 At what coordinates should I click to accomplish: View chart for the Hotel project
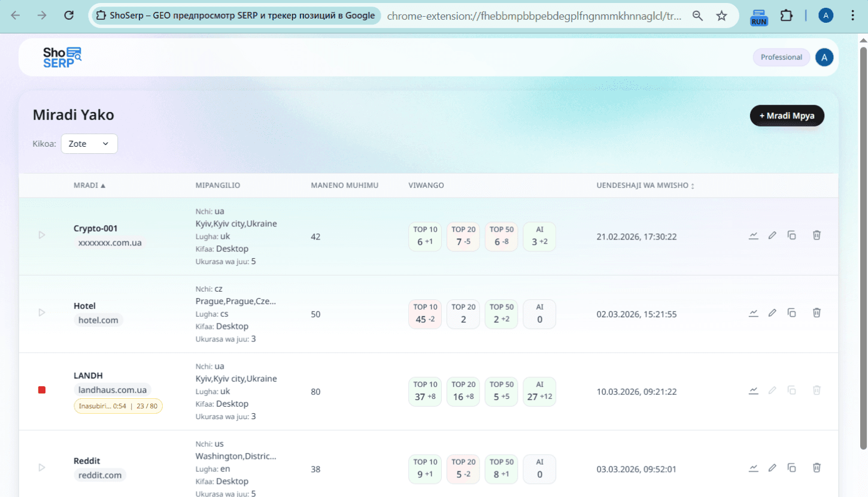click(x=754, y=313)
